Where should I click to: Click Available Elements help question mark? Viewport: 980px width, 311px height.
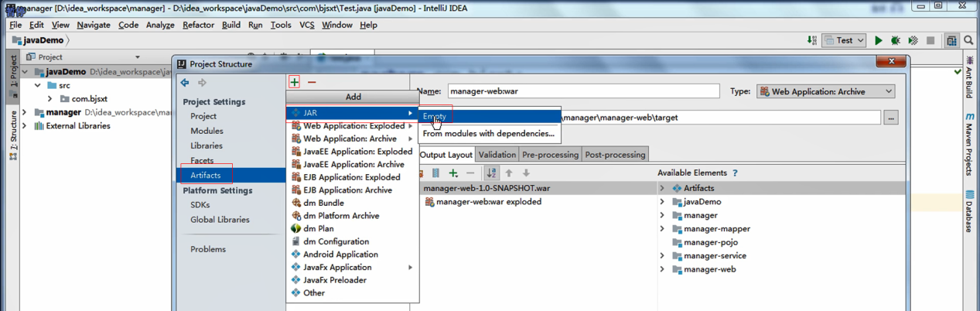click(735, 173)
